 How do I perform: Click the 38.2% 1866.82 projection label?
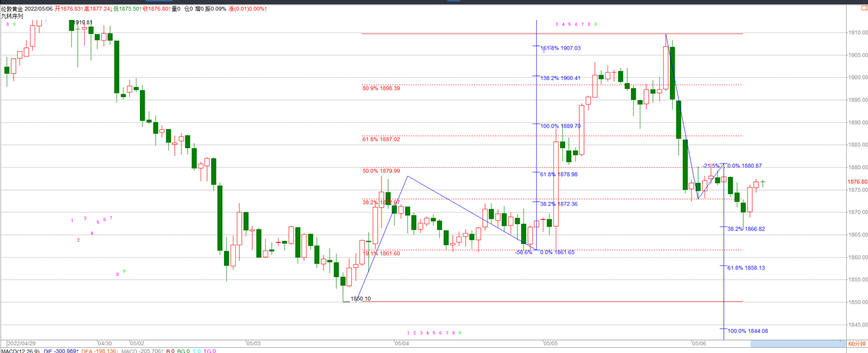pyautogui.click(x=746, y=229)
